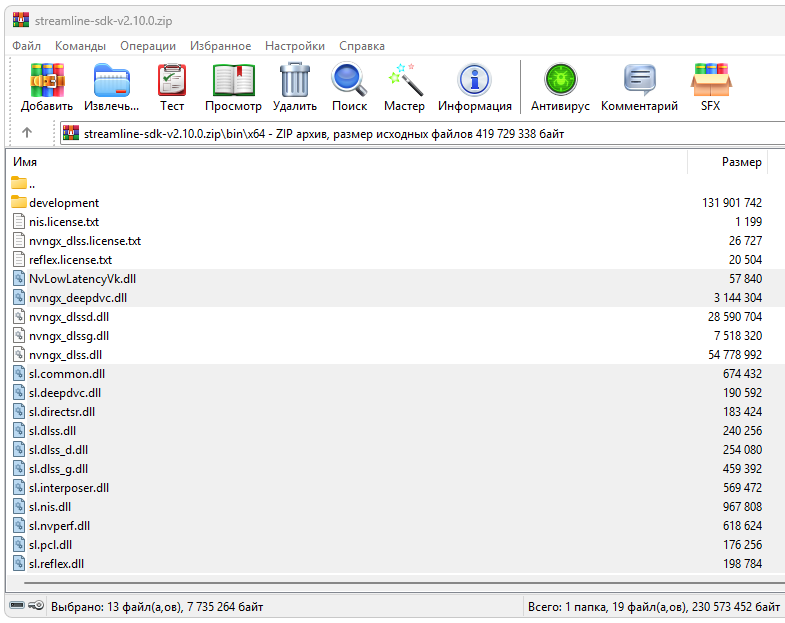This screenshot has height=623, width=785.
Task: Click the sl.common.dll file icon
Action: click(19, 374)
